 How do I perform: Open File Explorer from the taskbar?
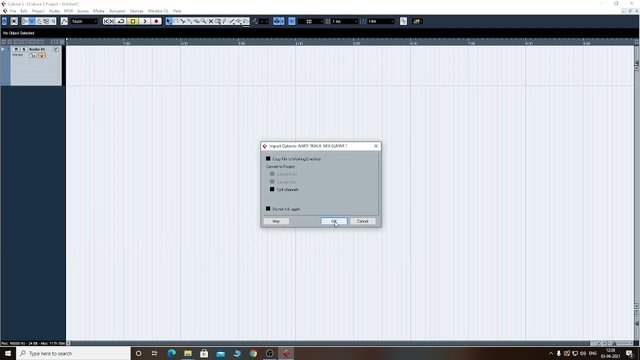tap(188, 353)
